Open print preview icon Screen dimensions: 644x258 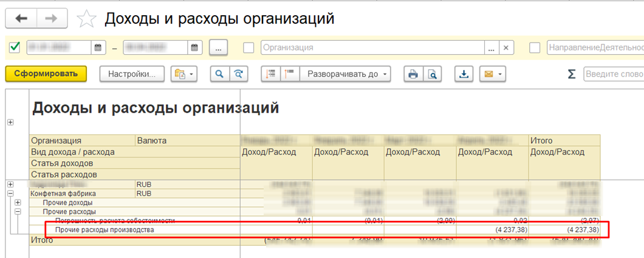pyautogui.click(x=432, y=74)
